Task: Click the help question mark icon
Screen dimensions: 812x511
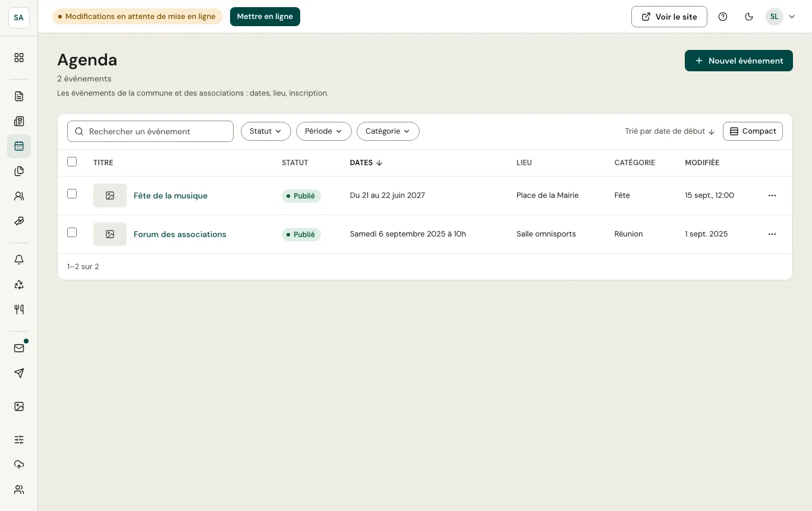Action: (x=723, y=17)
